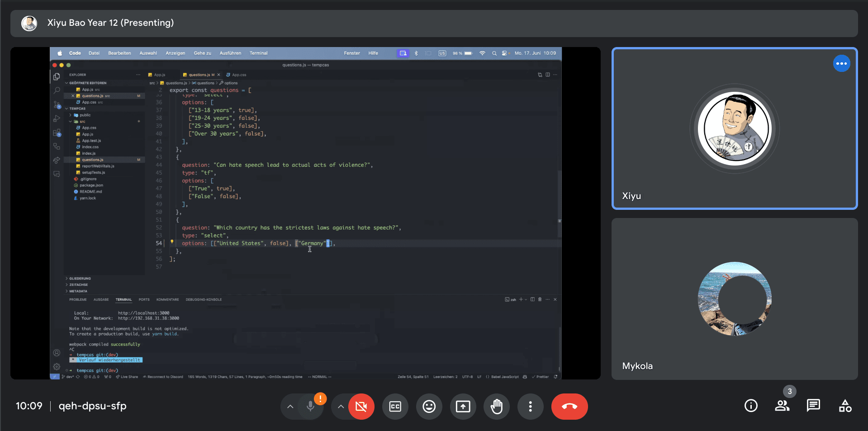Send an emoji reaction
Viewport: 868px width, 431px height.
point(429,407)
